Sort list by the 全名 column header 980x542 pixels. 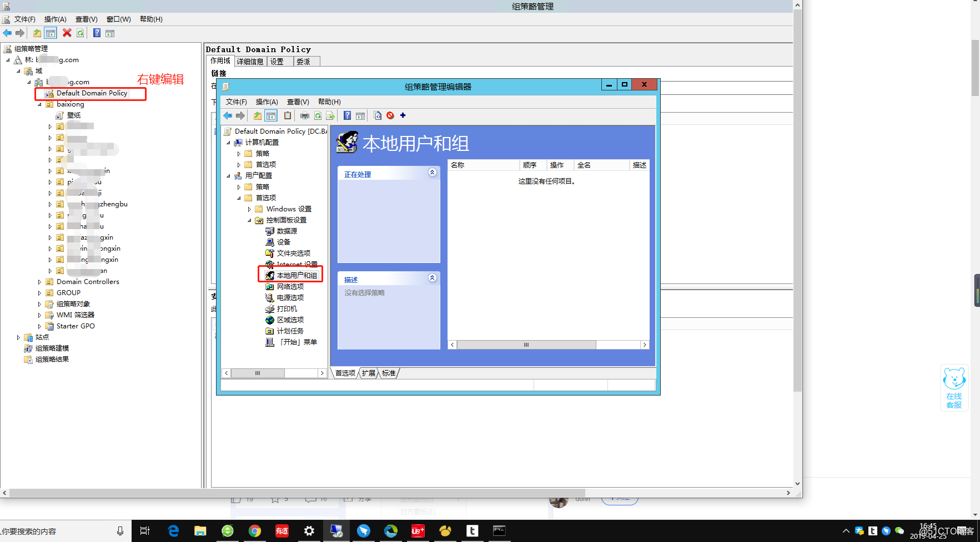click(602, 165)
